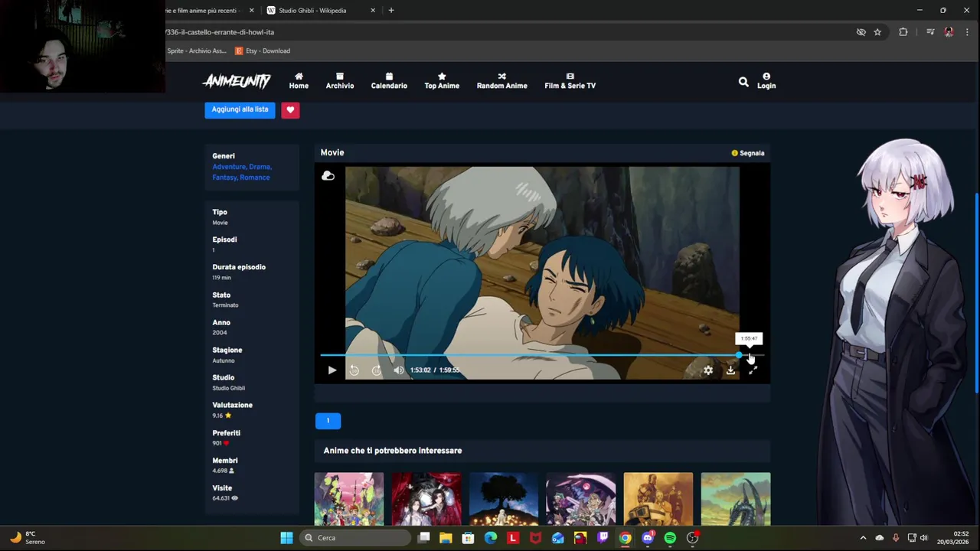Open the Chrome extensions puzzle icon
Image resolution: width=980 pixels, height=551 pixels.
(x=903, y=32)
